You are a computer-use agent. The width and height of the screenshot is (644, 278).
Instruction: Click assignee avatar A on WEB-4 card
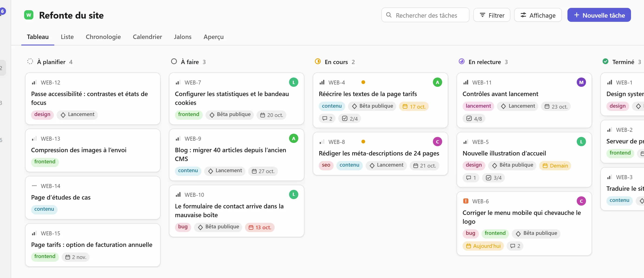click(x=437, y=82)
